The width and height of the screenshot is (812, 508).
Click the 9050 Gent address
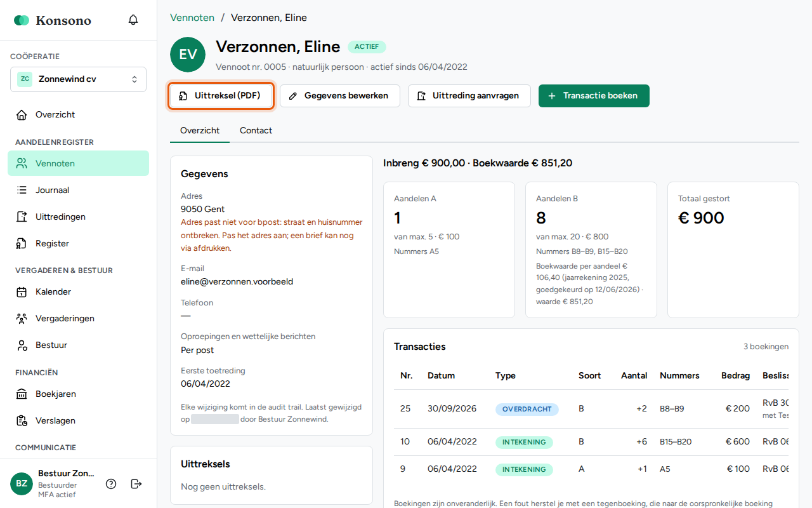pyautogui.click(x=203, y=209)
